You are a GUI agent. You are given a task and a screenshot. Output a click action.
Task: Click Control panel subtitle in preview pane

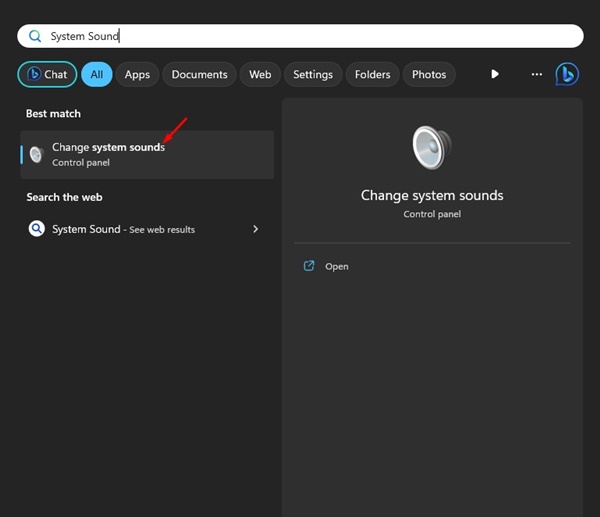point(432,214)
